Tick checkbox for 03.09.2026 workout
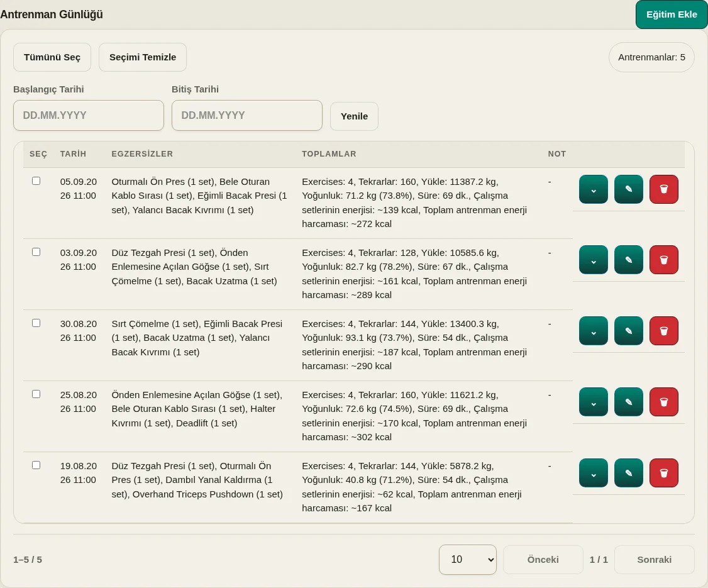The width and height of the screenshot is (708, 588). (36, 252)
